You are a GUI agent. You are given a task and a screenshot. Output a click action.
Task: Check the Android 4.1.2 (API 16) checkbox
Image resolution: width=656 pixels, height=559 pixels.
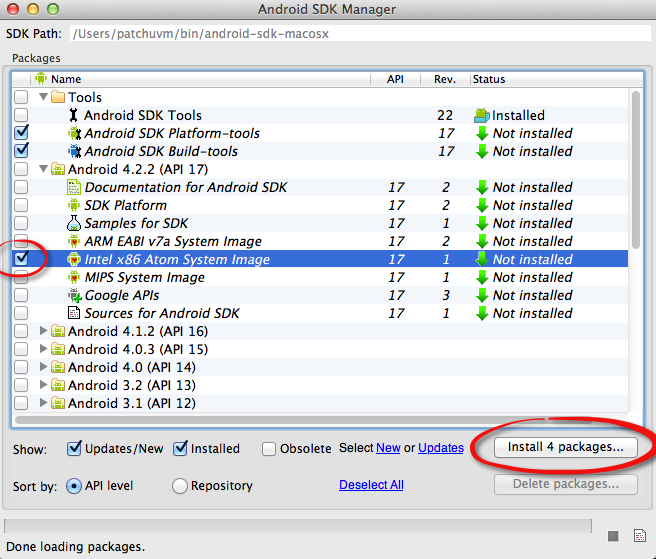click(21, 331)
